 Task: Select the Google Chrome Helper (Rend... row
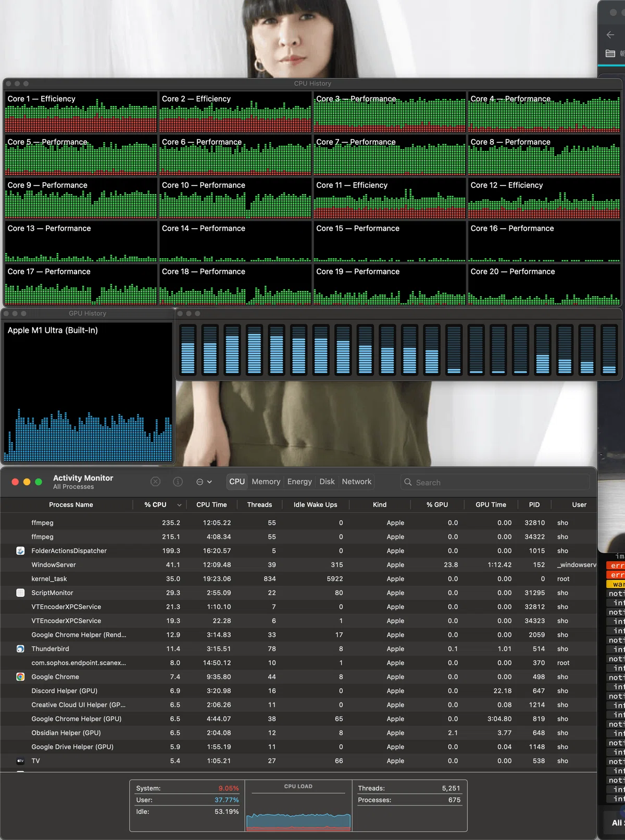298,635
